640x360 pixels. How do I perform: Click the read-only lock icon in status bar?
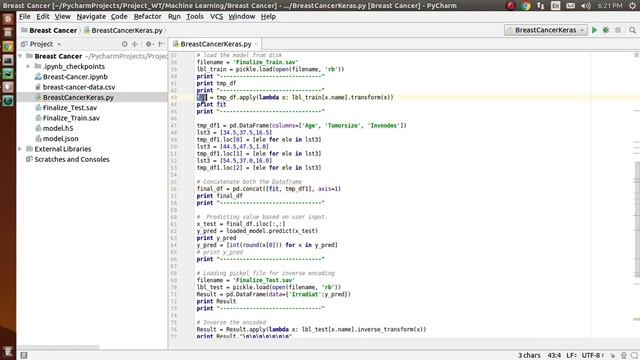(613, 356)
